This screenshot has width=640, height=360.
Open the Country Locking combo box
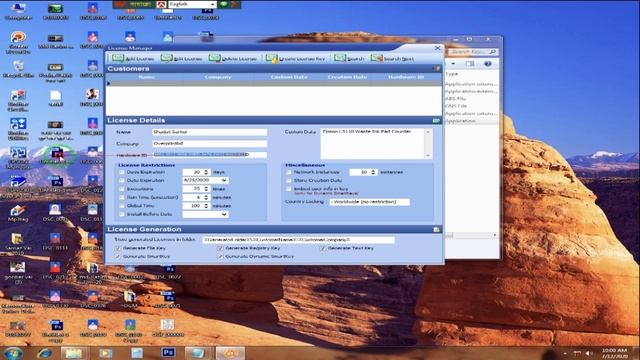369,202
